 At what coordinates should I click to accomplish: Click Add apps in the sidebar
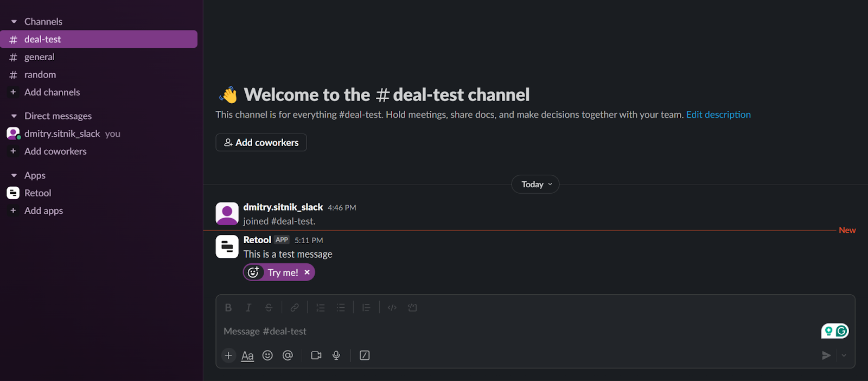pos(43,211)
